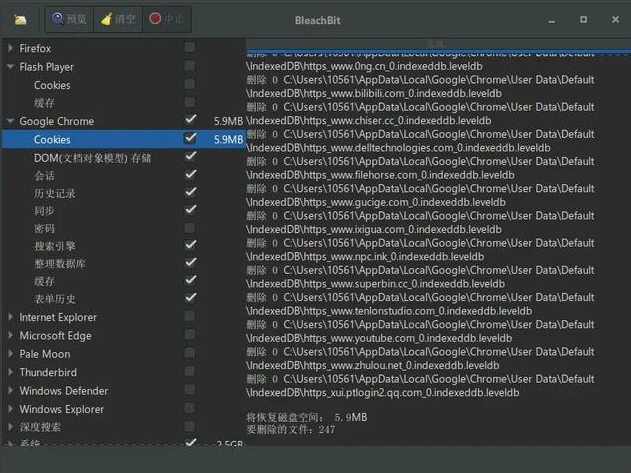Enable Flash Player 缓存 checkbox
The width and height of the screenshot is (631, 473).
190,102
